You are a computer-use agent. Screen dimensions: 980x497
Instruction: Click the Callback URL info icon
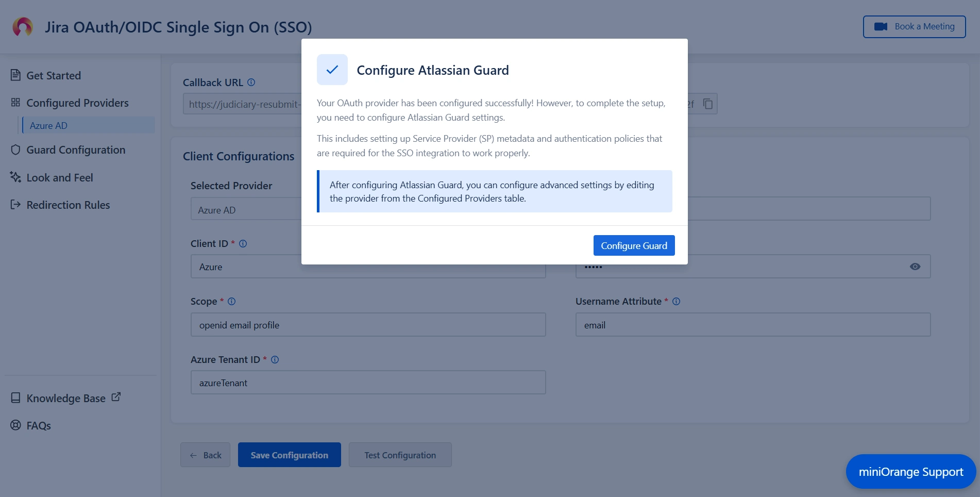point(251,82)
